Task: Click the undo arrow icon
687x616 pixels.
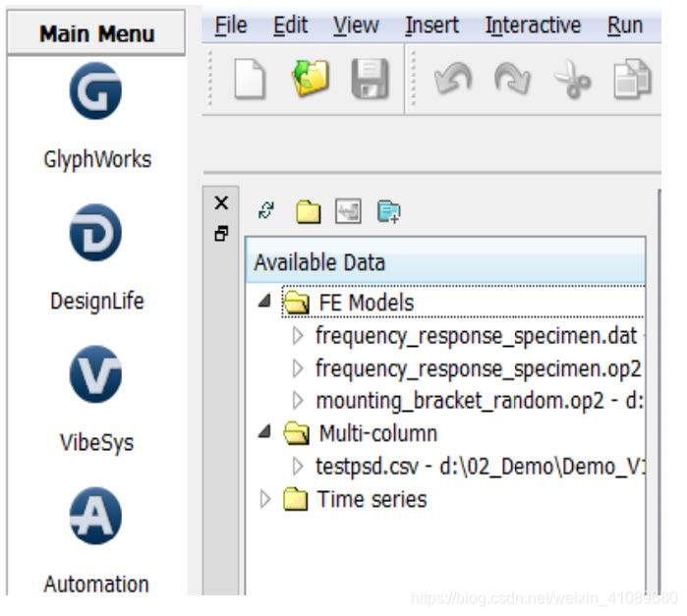Action: [x=453, y=78]
